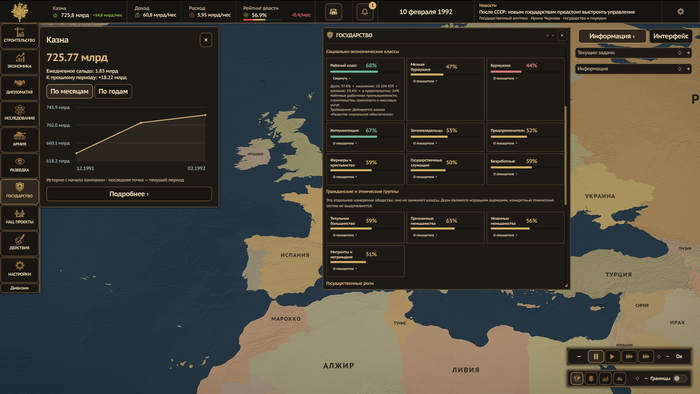Viewport: 700px width, 394px height.
Task: Click the Подробнее button in Казна panel
Action: (x=129, y=194)
